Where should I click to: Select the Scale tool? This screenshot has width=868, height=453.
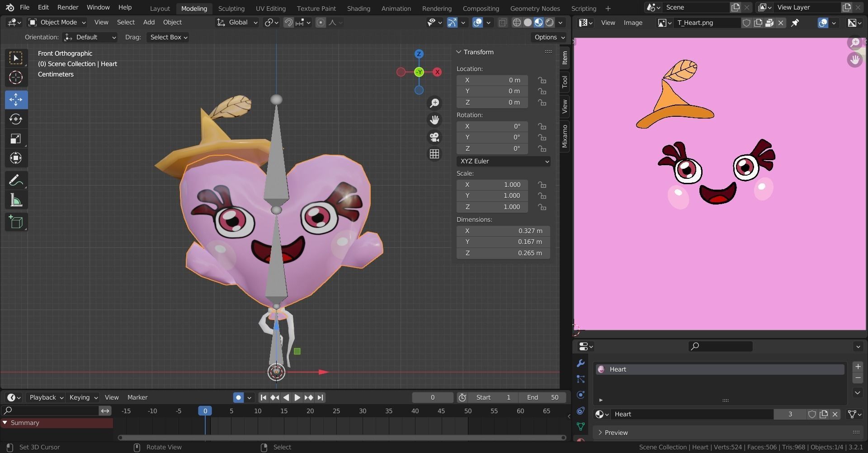click(16, 139)
